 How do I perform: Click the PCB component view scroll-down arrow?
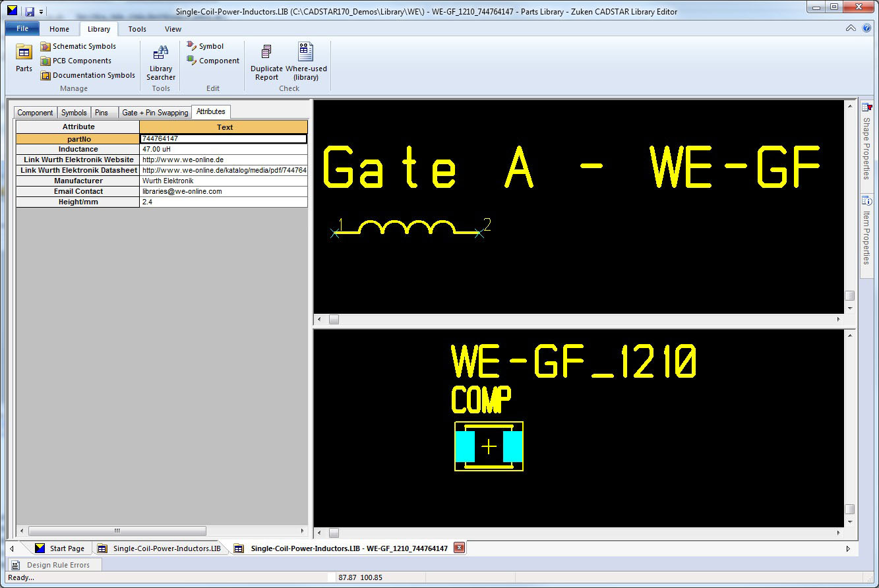click(x=850, y=521)
